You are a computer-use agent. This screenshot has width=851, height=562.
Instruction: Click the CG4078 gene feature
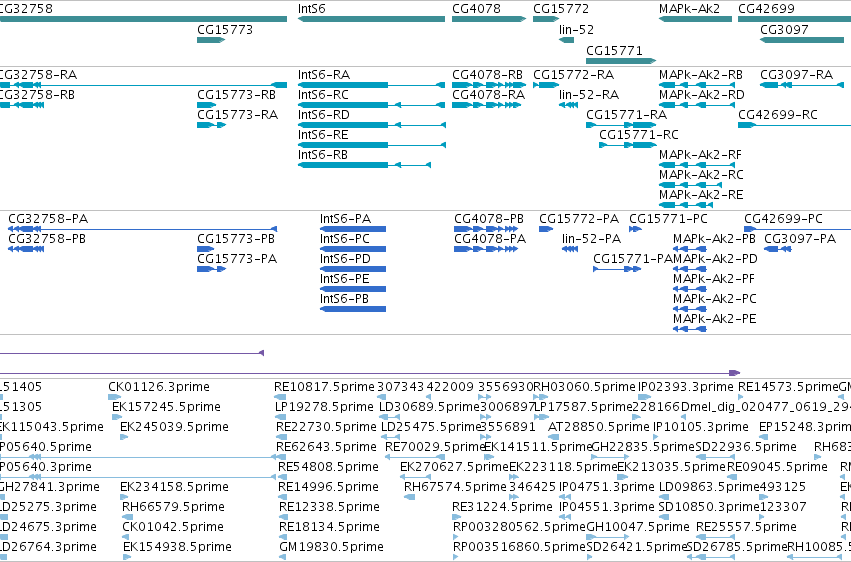tap(489, 19)
